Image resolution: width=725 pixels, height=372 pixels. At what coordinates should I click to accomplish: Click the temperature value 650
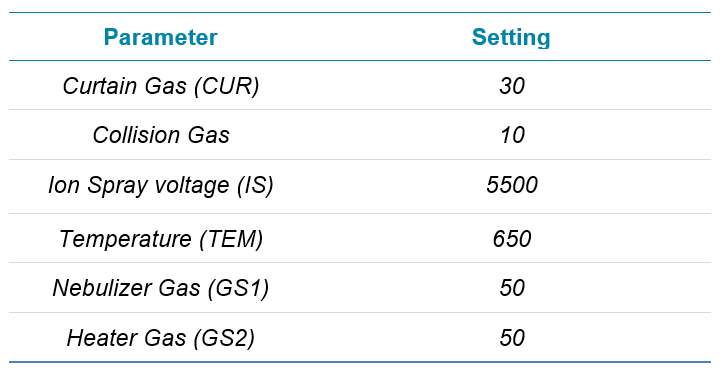click(512, 239)
